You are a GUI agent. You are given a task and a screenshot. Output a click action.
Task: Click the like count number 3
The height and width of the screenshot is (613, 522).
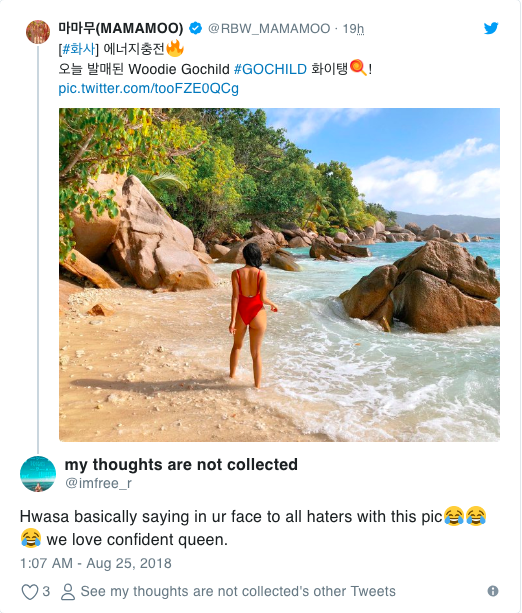click(x=46, y=591)
